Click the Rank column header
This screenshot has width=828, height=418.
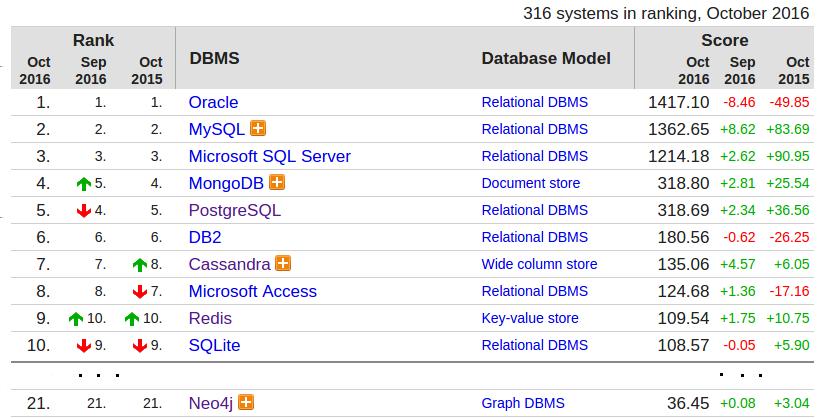tap(93, 40)
